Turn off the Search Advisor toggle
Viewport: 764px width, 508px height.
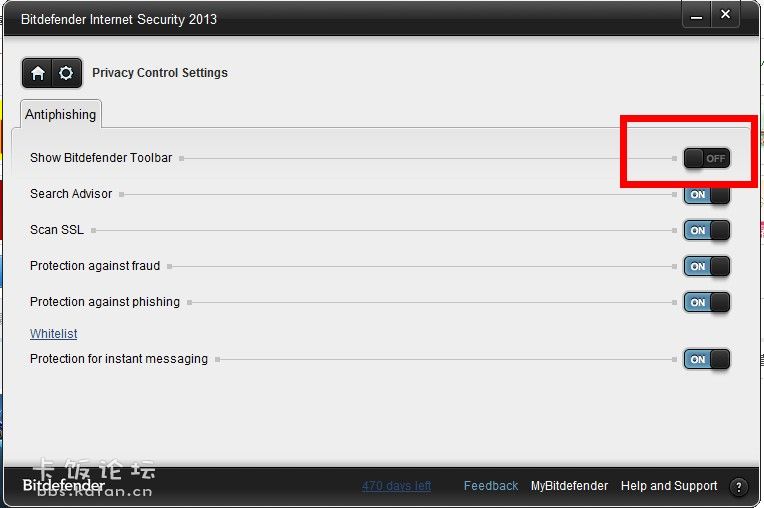click(x=706, y=194)
